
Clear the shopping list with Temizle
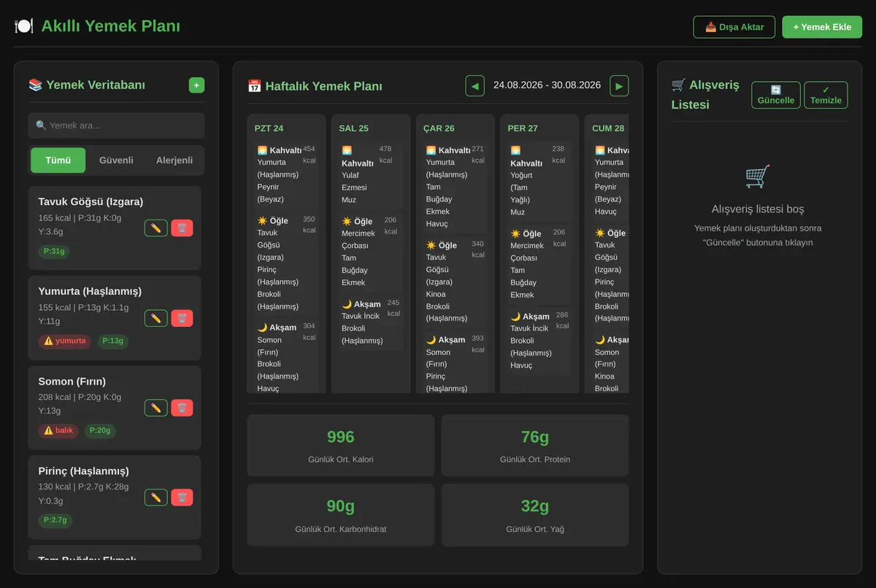point(826,95)
